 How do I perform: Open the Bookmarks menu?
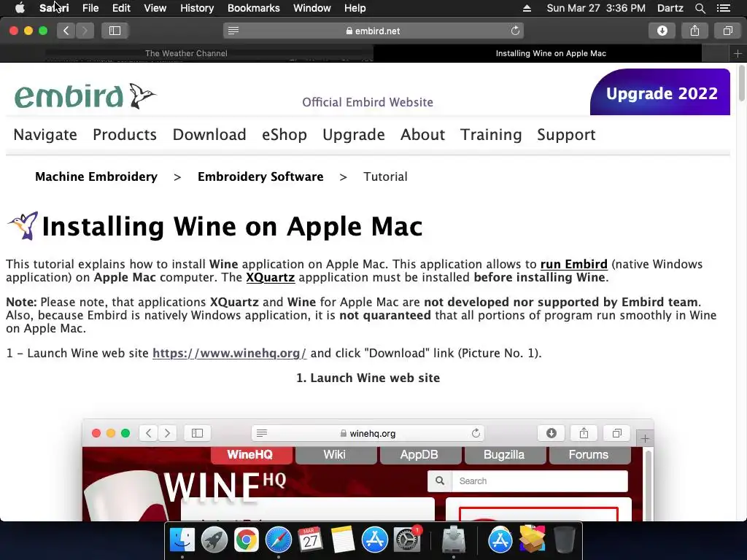pos(253,8)
